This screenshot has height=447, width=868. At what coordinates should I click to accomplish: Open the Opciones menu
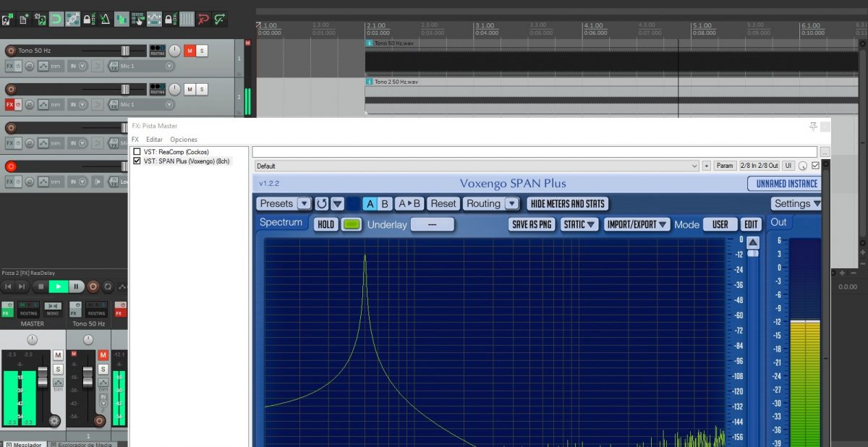[x=184, y=140]
